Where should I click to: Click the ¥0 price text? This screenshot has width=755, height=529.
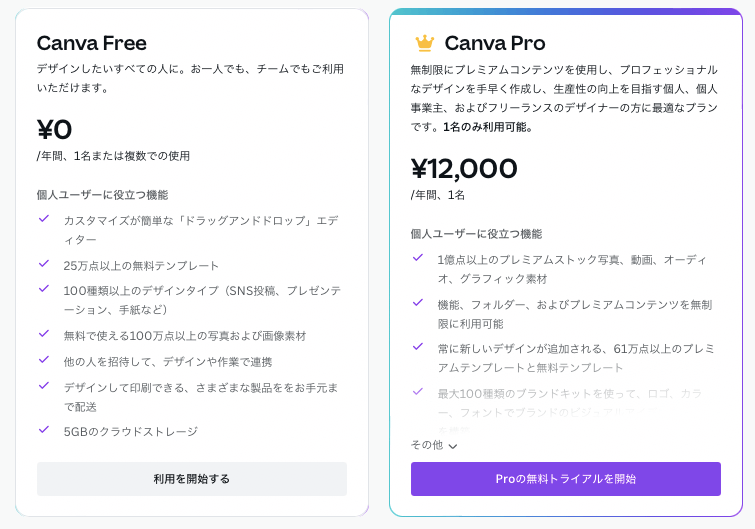pyautogui.click(x=55, y=129)
